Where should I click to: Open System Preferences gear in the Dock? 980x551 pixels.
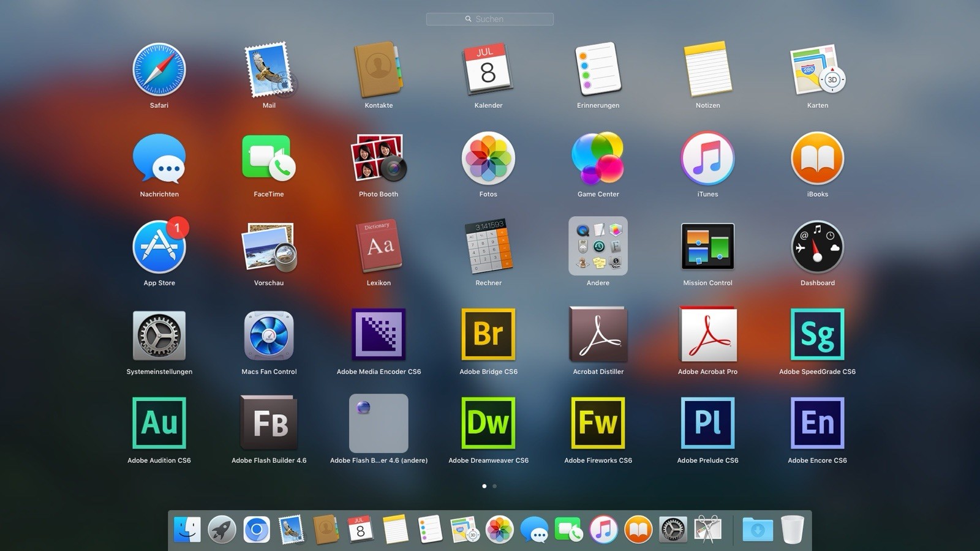pos(673,530)
